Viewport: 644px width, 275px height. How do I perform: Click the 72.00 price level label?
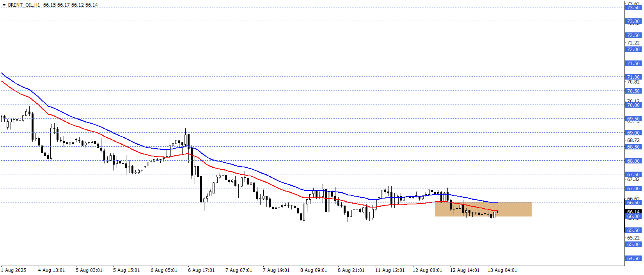[x=633, y=49]
